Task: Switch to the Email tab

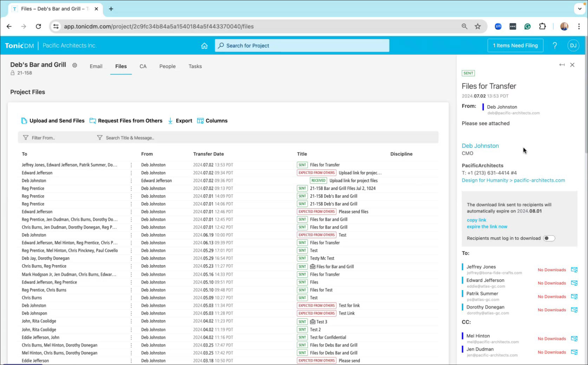Action: pyautogui.click(x=96, y=66)
